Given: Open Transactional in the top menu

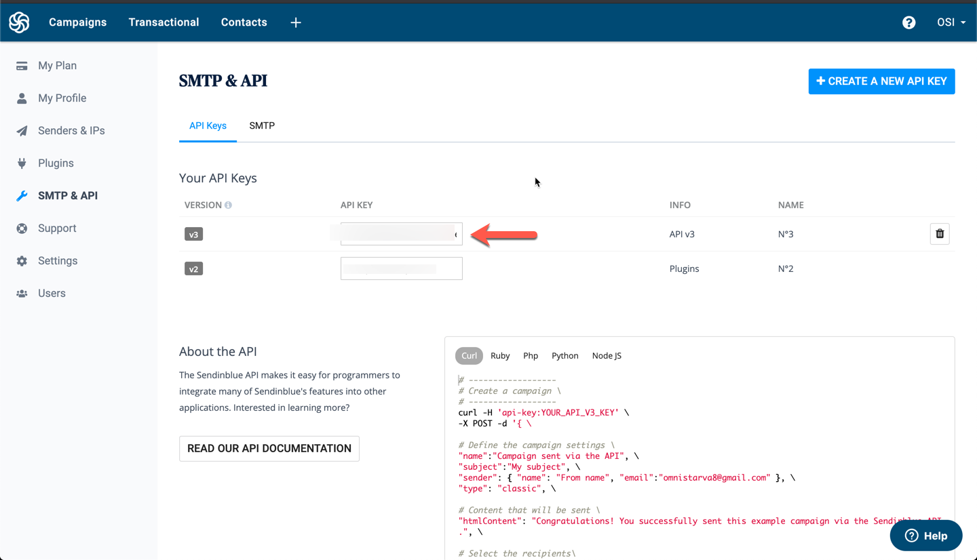Looking at the screenshot, I should point(164,22).
